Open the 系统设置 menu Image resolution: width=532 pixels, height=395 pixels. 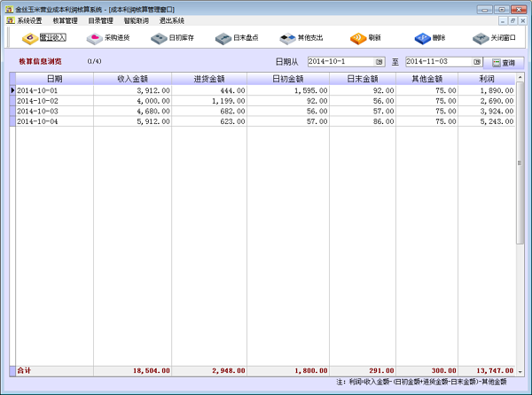coord(29,20)
